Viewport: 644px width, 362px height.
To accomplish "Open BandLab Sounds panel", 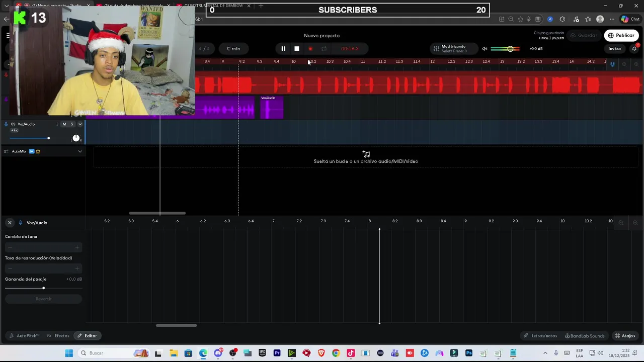I will click(x=585, y=336).
